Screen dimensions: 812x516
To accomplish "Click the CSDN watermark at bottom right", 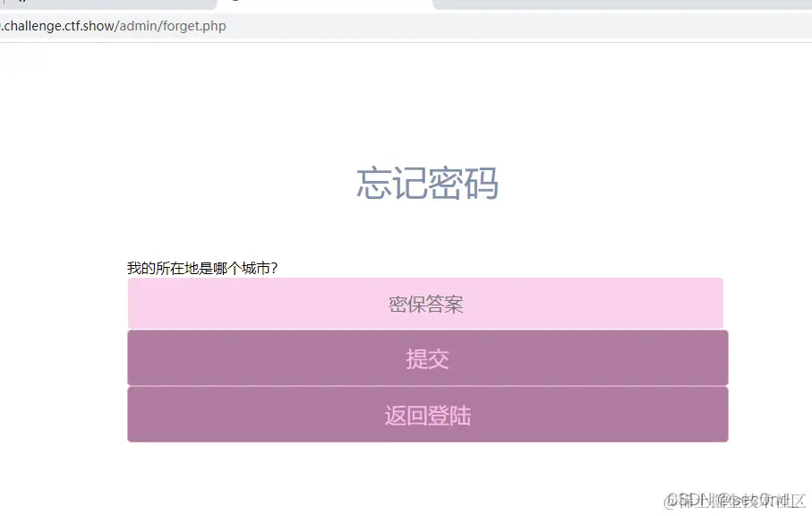I will 734,502.
